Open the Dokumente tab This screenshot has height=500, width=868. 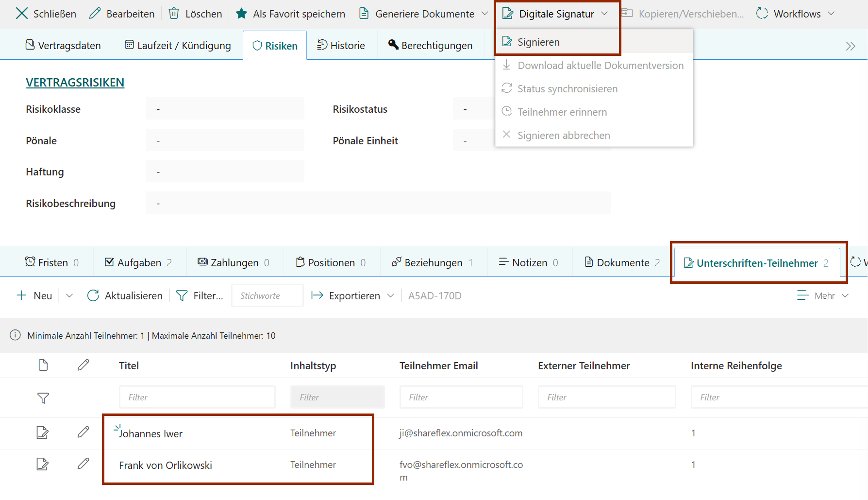[622, 263]
